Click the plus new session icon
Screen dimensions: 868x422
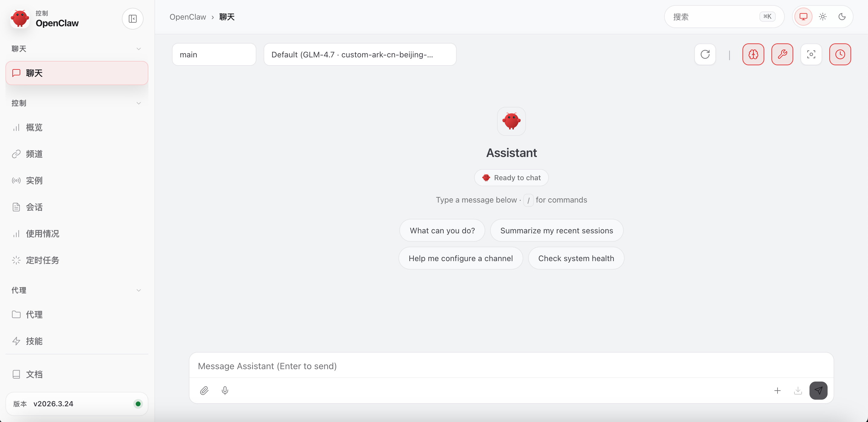[777, 391]
